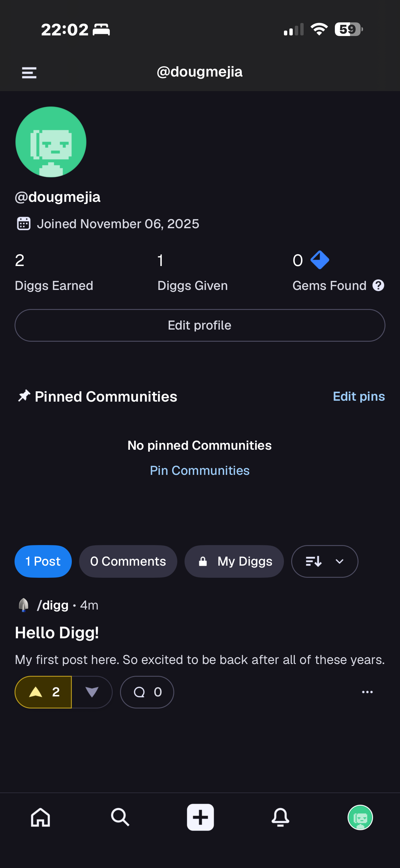
Task: Go to Home in bottom navigation
Action: pos(41,817)
